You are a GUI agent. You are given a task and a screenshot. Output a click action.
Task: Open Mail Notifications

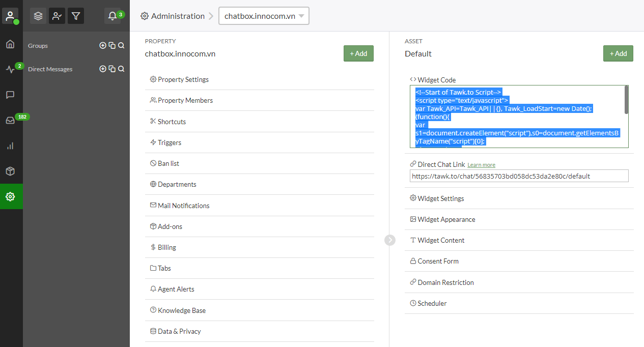click(260, 206)
